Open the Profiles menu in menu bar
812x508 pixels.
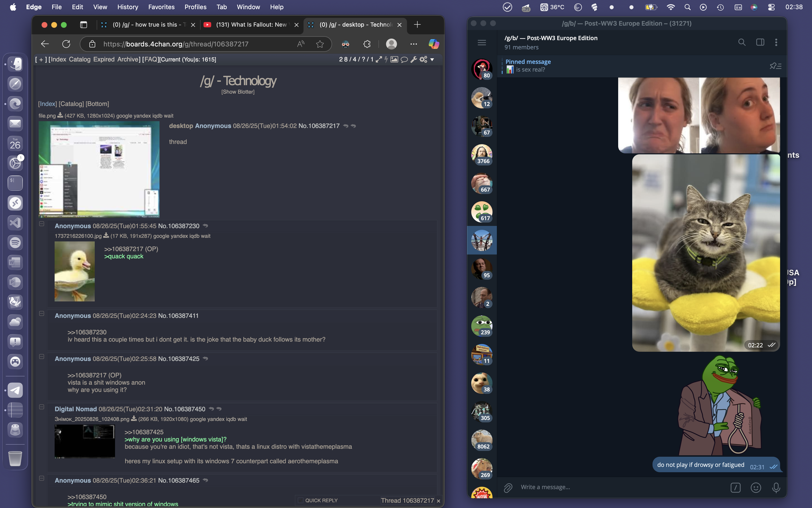click(195, 7)
